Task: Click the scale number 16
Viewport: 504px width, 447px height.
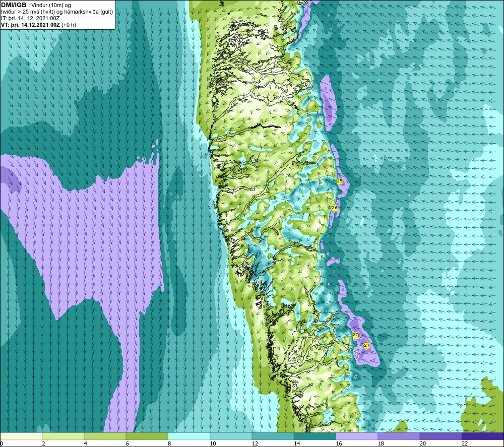Action: (339, 444)
